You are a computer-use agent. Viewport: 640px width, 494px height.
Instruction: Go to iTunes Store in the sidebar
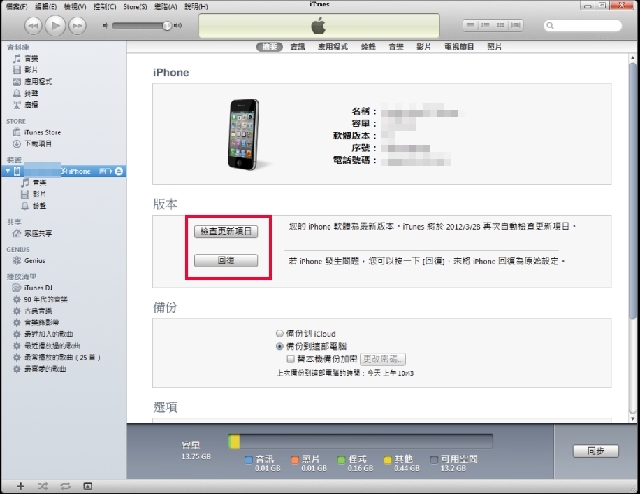pos(37,132)
